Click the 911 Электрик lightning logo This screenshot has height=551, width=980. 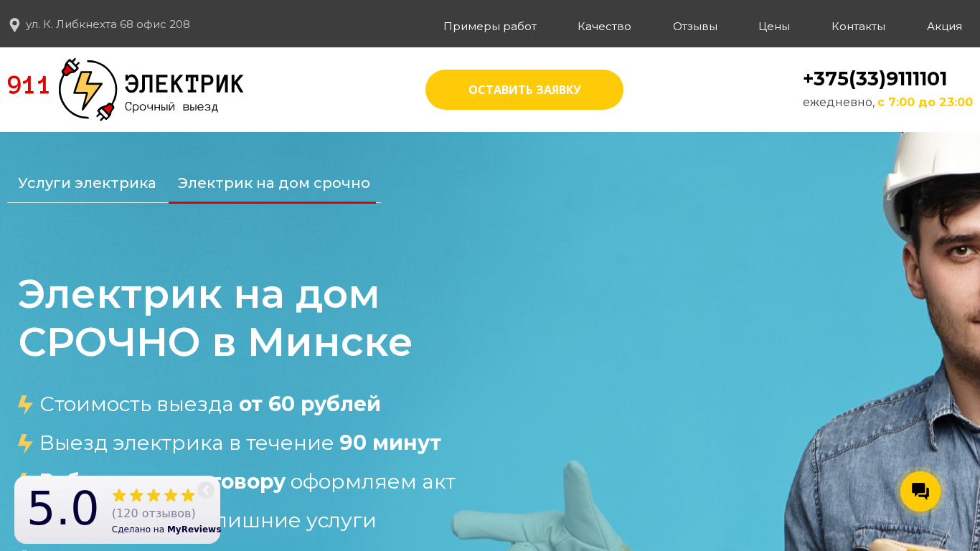point(88,90)
